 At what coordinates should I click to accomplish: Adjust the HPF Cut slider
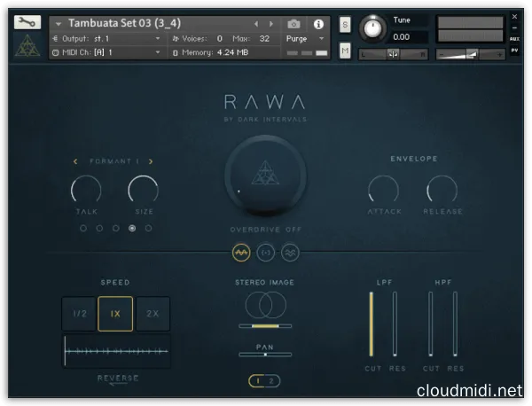point(430,324)
